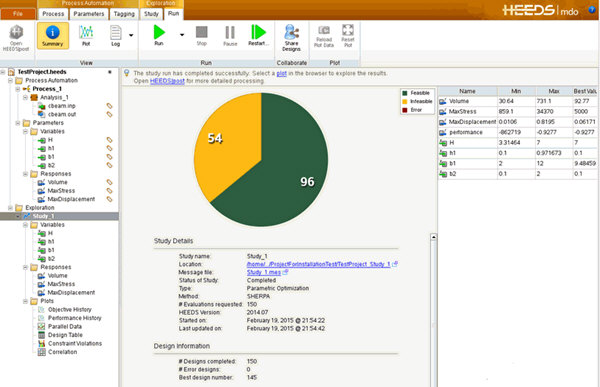This screenshot has width=600, height=387.
Task: Click the 'plot' link in the message
Action: coord(282,73)
